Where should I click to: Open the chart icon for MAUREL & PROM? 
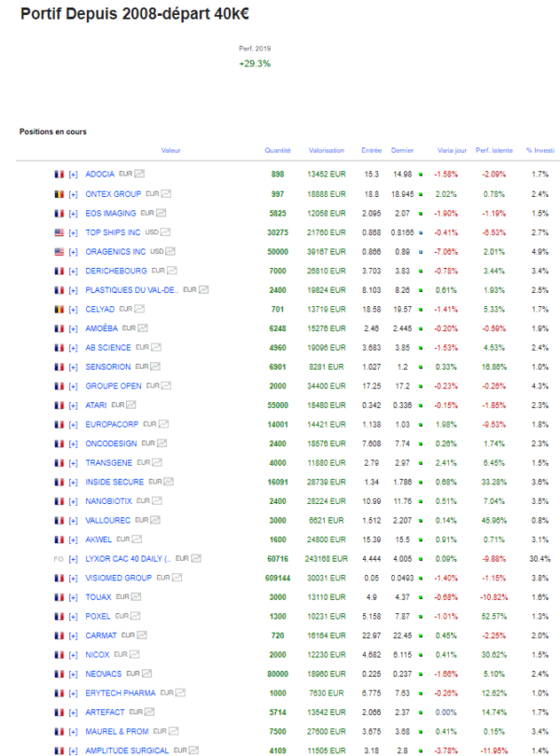174,732
